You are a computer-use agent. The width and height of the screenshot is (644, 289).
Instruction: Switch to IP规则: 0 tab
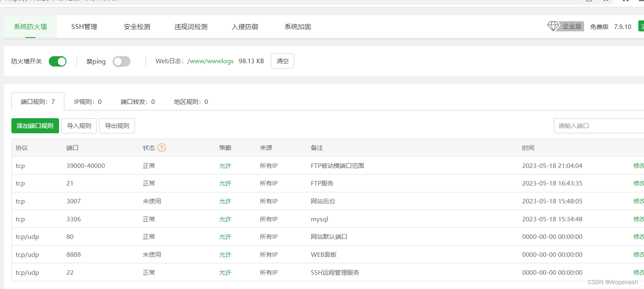coord(88,101)
